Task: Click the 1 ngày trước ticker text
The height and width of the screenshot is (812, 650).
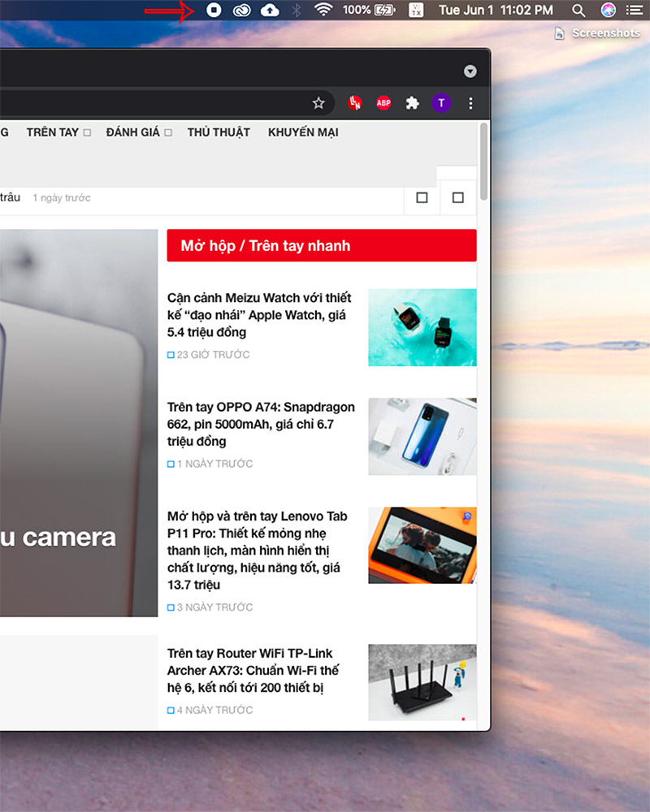Action: 62,198
